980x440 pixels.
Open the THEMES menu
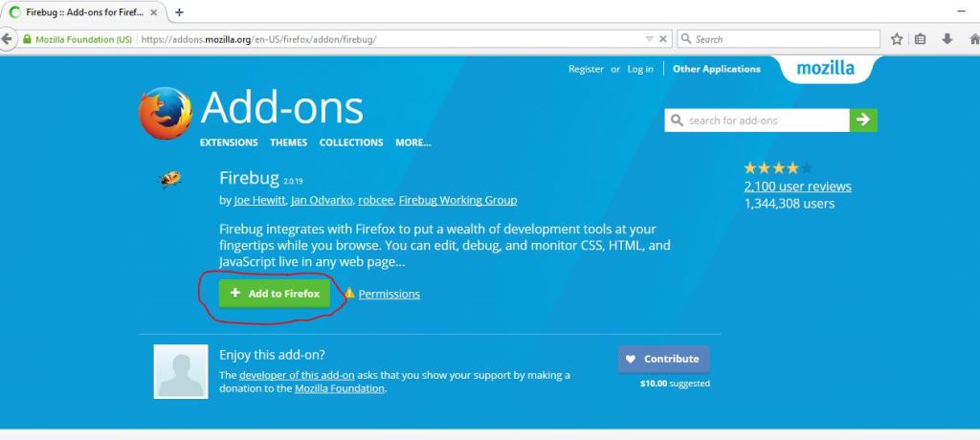point(289,143)
